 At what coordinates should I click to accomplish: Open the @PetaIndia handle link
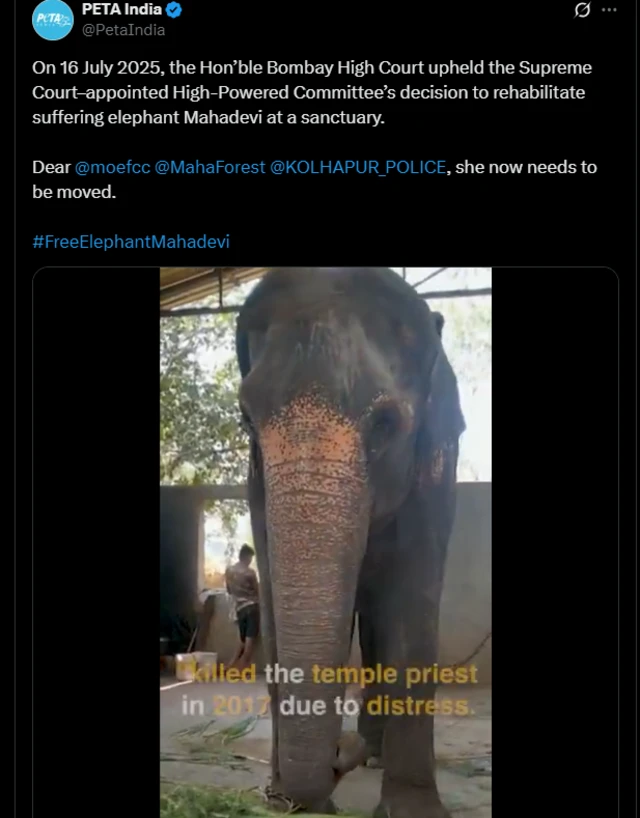click(123, 30)
